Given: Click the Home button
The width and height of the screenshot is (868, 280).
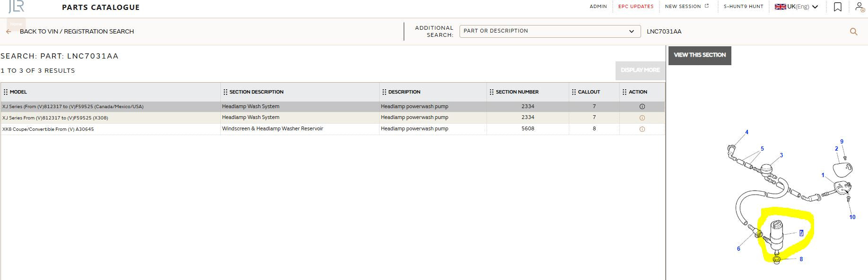Looking at the screenshot, I should tap(16, 24).
